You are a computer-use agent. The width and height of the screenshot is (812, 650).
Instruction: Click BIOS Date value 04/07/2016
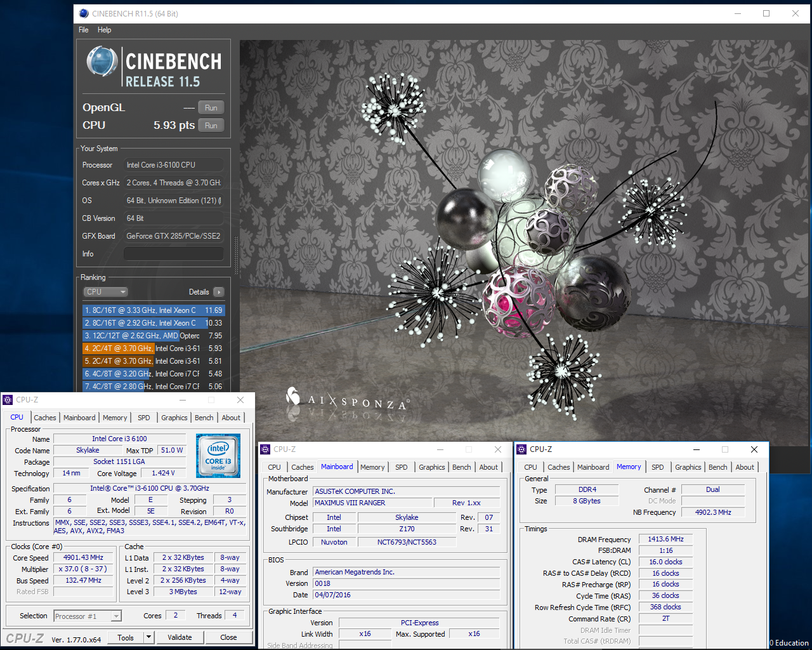coord(407,595)
